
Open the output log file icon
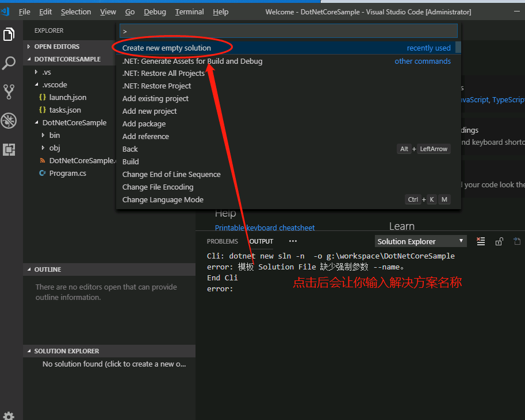(518, 241)
